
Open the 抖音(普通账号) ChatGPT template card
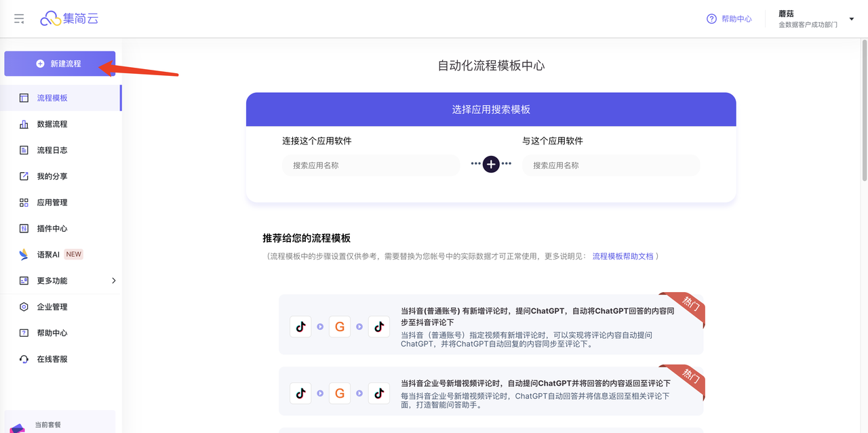491,325
